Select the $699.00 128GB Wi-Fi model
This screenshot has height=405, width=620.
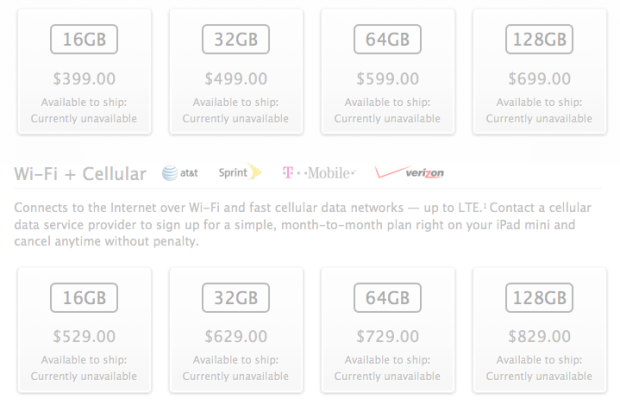[x=540, y=72]
